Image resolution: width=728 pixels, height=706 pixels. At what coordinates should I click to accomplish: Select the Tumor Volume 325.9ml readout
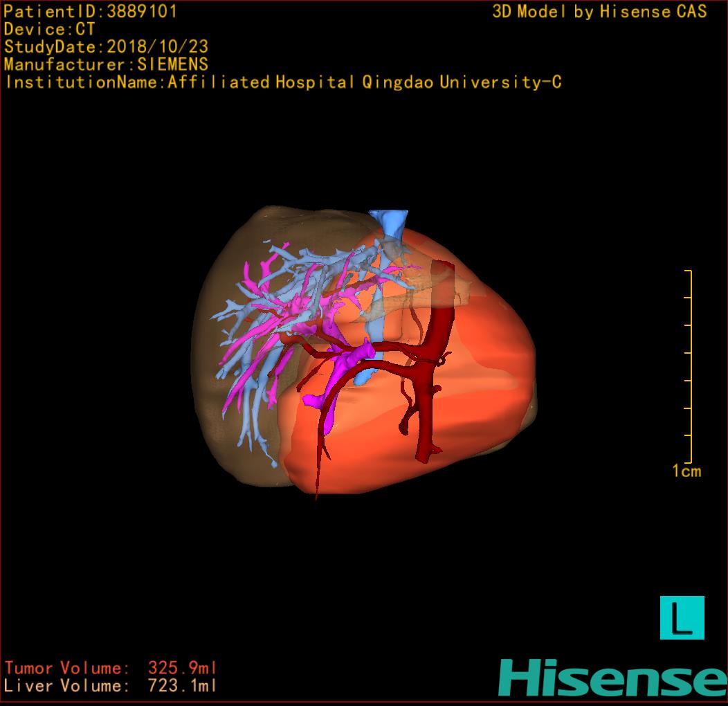pos(111,668)
